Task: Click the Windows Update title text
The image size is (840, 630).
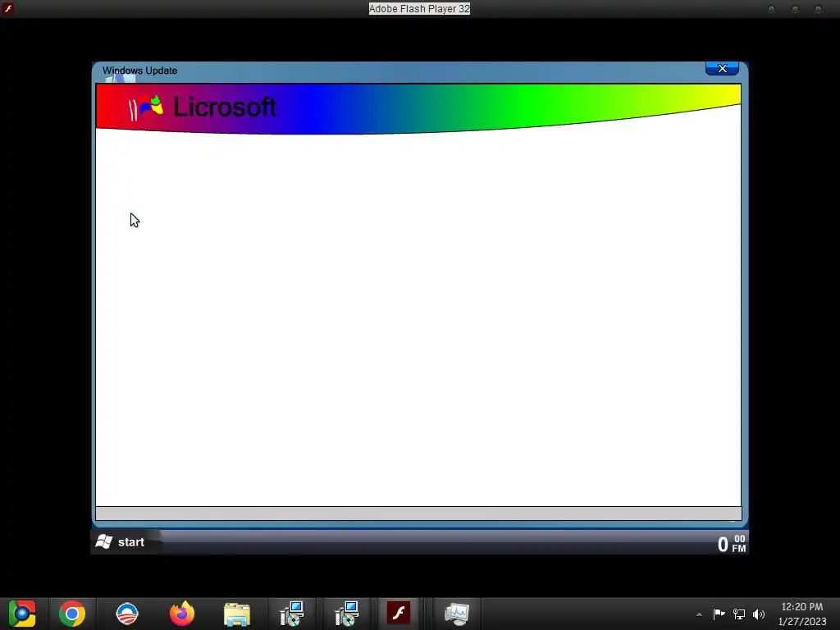Action: 139,71
